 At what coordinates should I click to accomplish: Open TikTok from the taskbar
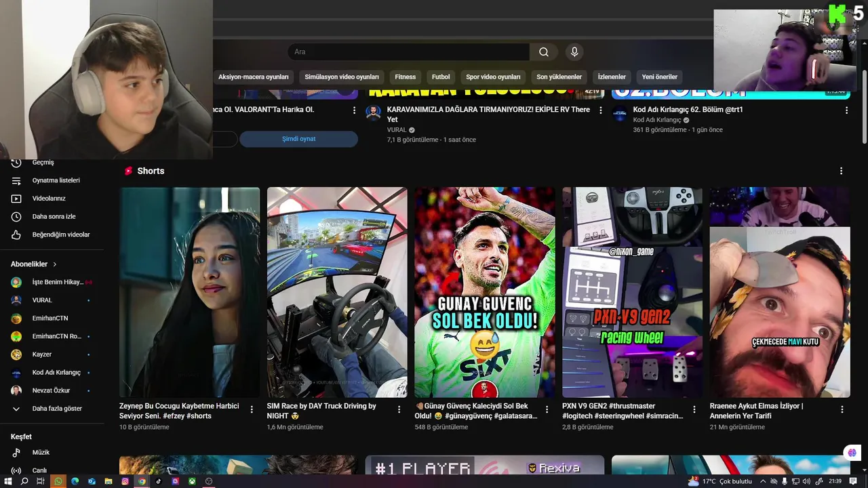[159, 481]
